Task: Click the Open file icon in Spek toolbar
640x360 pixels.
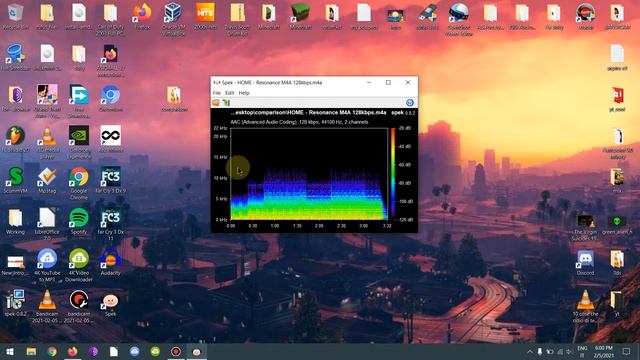Action: coord(216,102)
